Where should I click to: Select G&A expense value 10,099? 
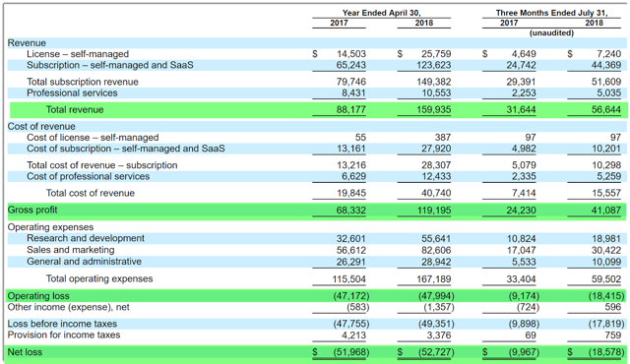click(606, 262)
